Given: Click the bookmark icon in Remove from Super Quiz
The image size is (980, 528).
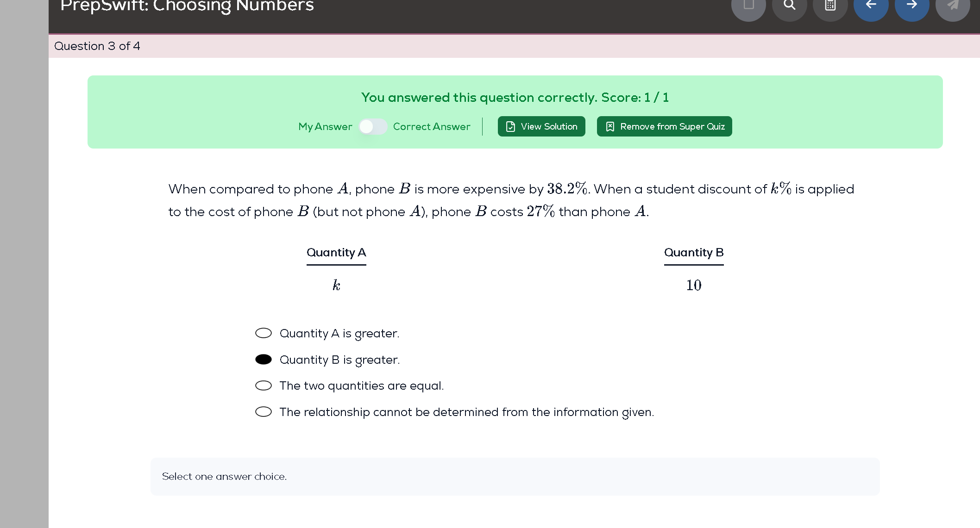Looking at the screenshot, I should click(610, 126).
